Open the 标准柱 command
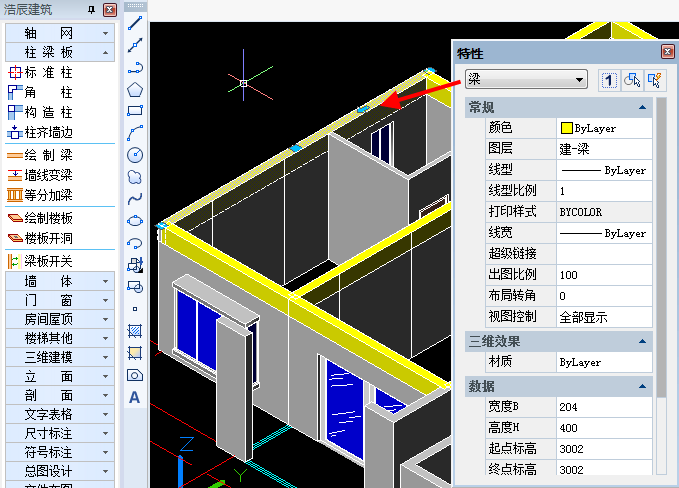 tap(40, 72)
